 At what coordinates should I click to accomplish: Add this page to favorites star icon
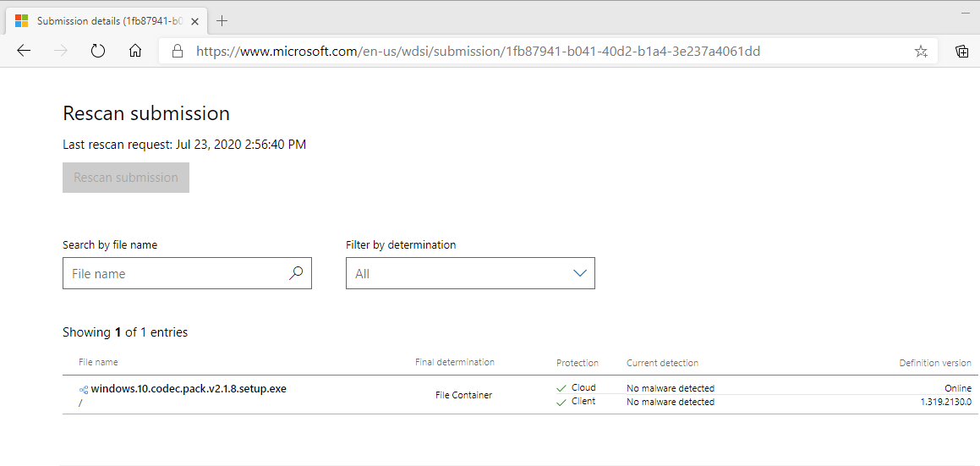922,52
